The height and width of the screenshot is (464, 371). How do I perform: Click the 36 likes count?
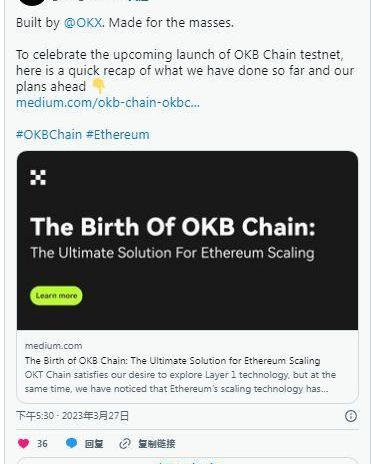[x=42, y=444]
